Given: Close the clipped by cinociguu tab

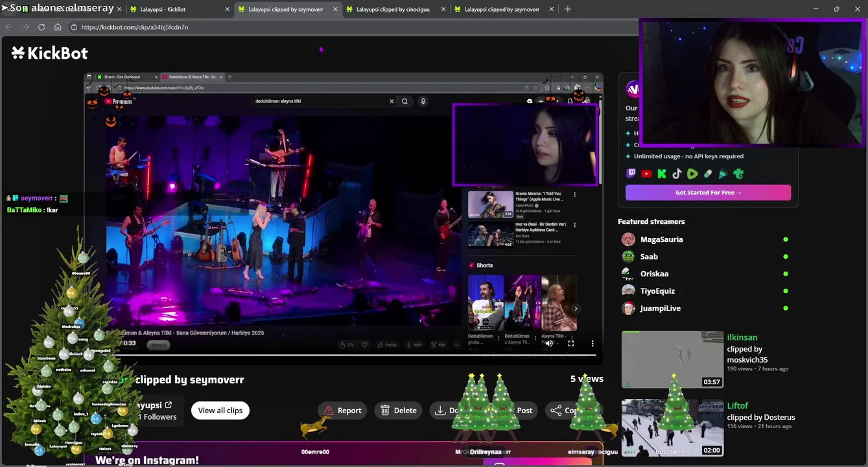Looking at the screenshot, I should tap(443, 9).
